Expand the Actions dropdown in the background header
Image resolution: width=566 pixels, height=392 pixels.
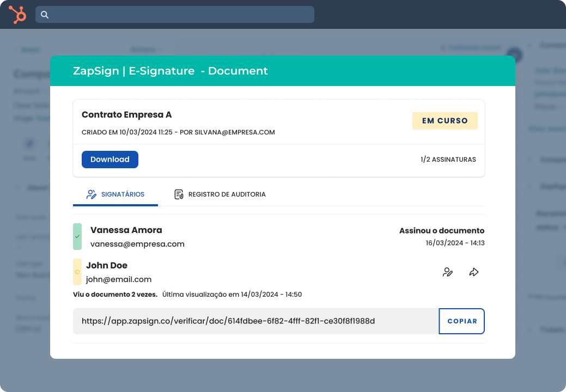coord(146,49)
